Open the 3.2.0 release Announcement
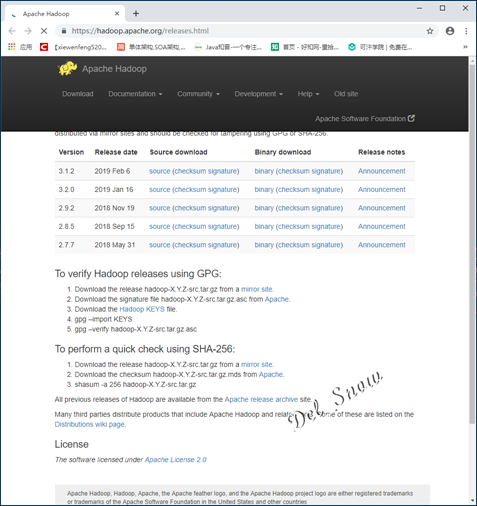 pyautogui.click(x=382, y=190)
